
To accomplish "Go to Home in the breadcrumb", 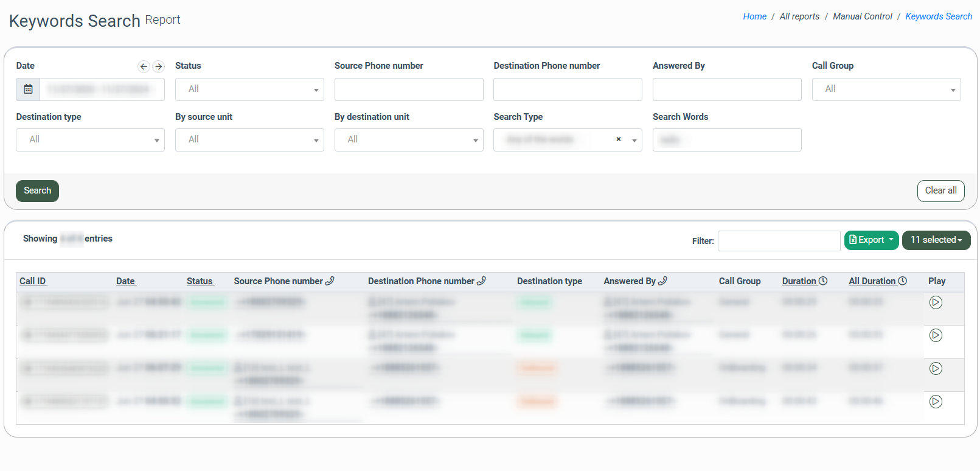I will coord(754,16).
